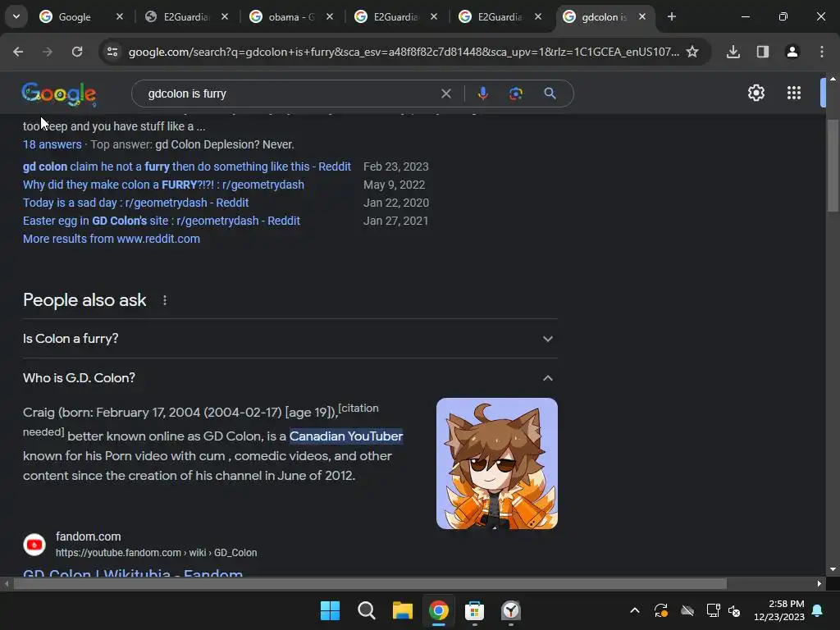Viewport: 840px width, 630px height.
Task: Reload the current page
Action: [77, 52]
